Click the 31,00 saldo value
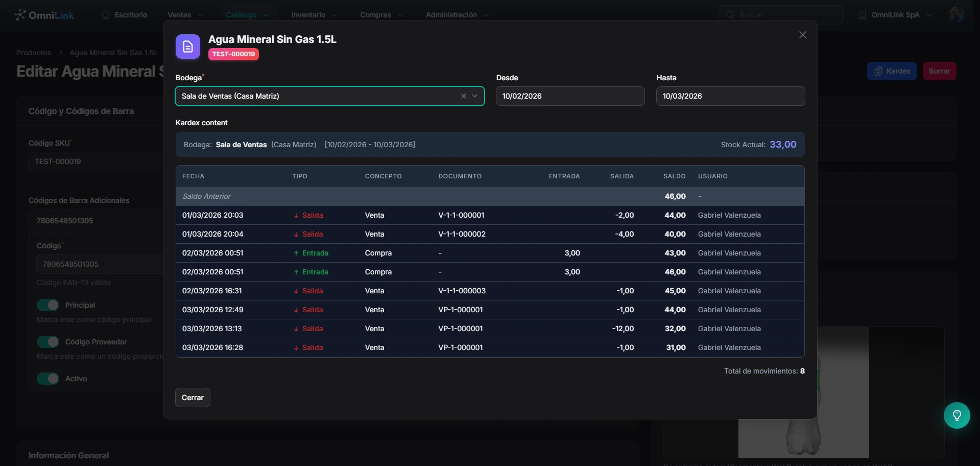 [676, 347]
